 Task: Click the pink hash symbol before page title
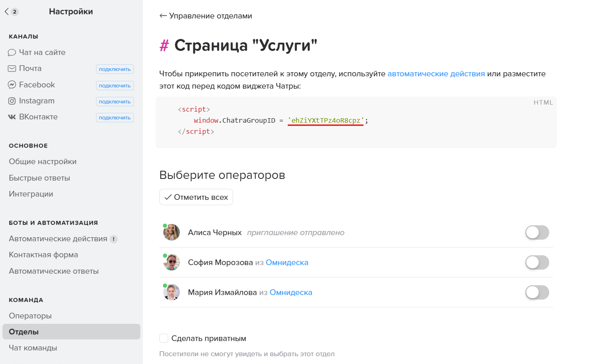(x=164, y=46)
